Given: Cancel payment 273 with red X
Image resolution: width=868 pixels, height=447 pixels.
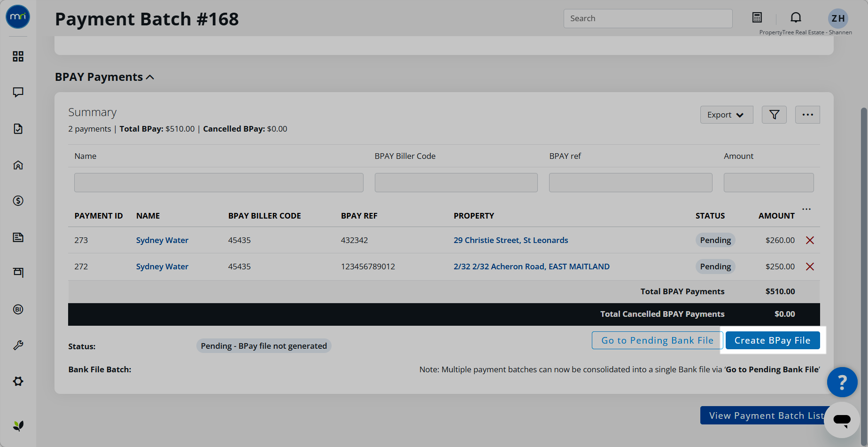Looking at the screenshot, I should pyautogui.click(x=810, y=240).
